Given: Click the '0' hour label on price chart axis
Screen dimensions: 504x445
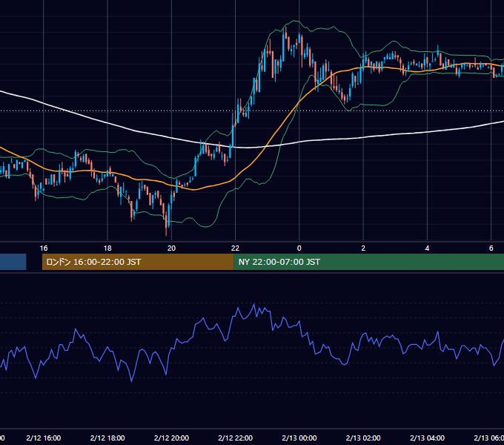Looking at the screenshot, I should click(299, 248).
